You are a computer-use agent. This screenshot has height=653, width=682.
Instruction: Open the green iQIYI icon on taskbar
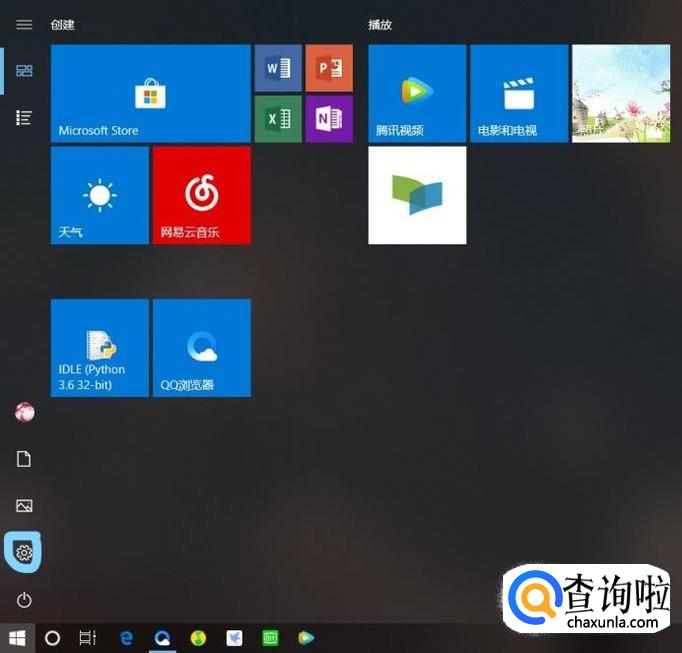pos(270,638)
